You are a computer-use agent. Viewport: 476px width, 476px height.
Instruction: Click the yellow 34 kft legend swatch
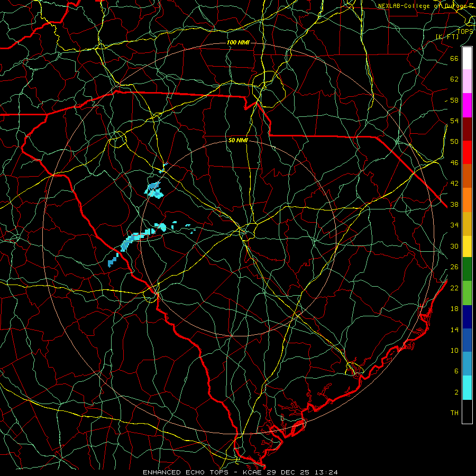coord(467,246)
